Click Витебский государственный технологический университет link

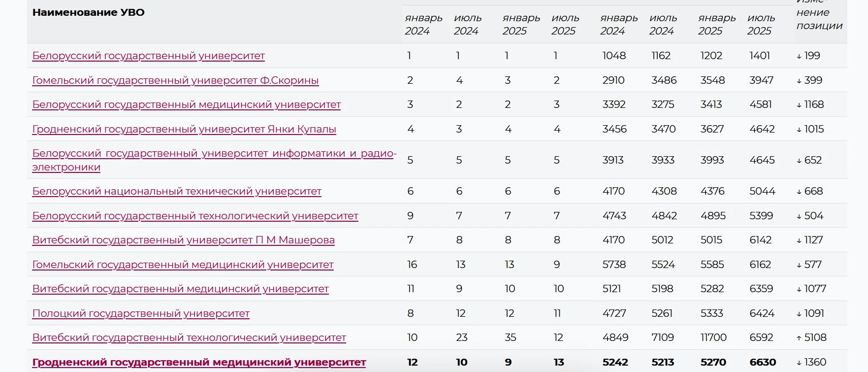pos(189,338)
